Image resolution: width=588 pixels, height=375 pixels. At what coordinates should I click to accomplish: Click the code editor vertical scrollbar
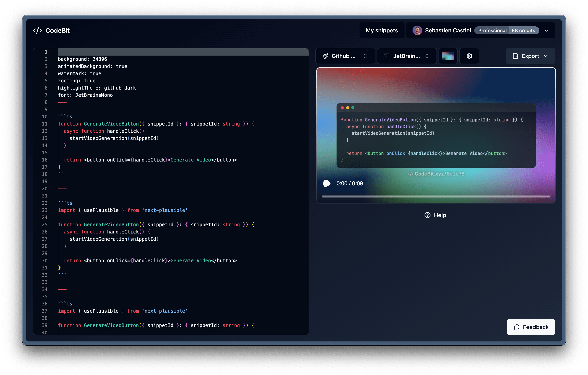306,191
